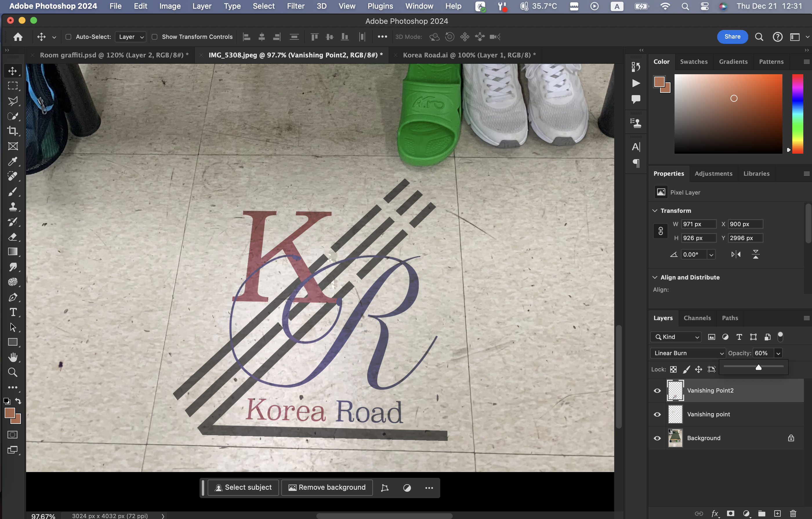The width and height of the screenshot is (812, 519).
Task: Collapse the Transform section
Action: pos(655,210)
